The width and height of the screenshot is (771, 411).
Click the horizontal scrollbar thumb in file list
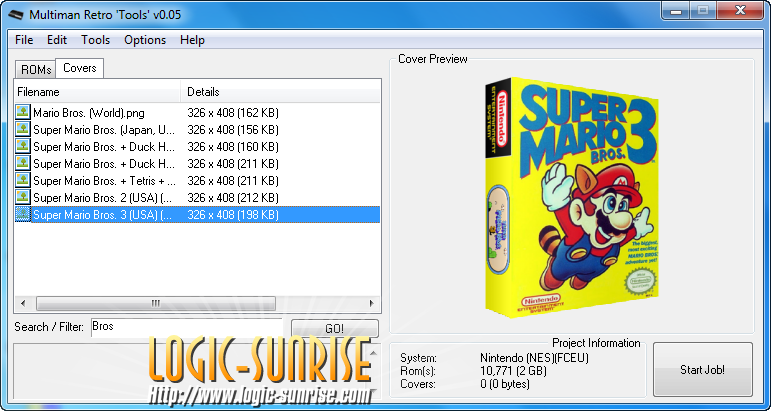point(156,303)
